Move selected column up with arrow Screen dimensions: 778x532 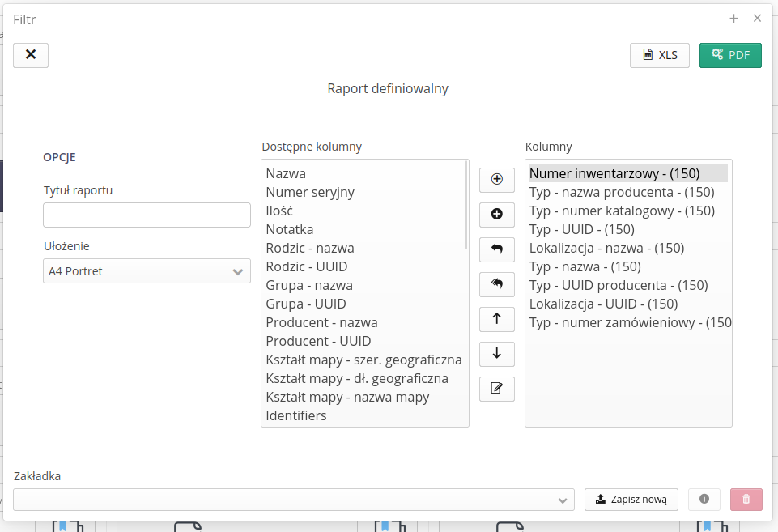pos(497,319)
